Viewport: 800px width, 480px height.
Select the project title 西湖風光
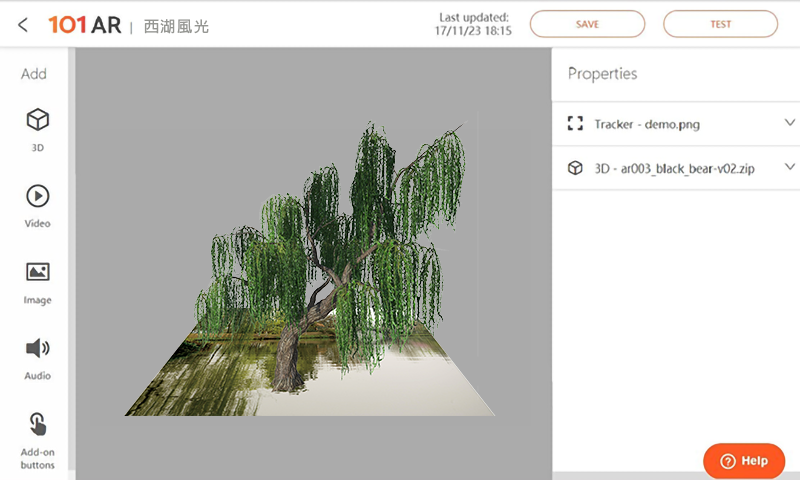177,26
